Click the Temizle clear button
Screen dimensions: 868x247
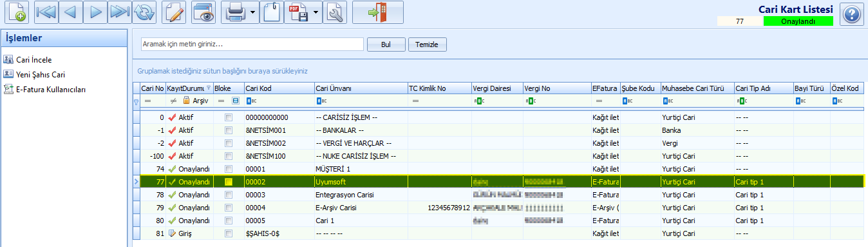[427, 44]
